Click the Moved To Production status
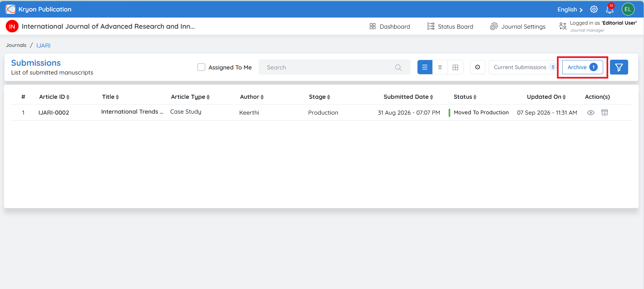The height and width of the screenshot is (289, 644). 481,112
